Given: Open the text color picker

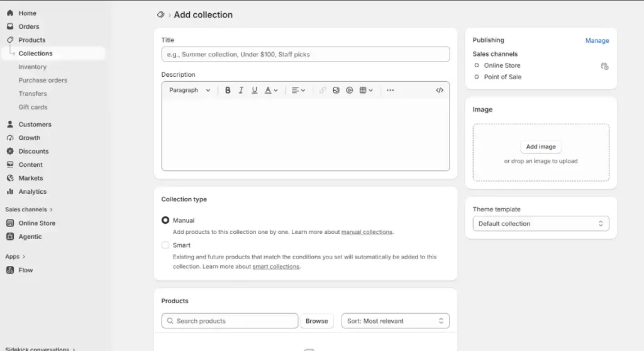Looking at the screenshot, I should pos(271,91).
